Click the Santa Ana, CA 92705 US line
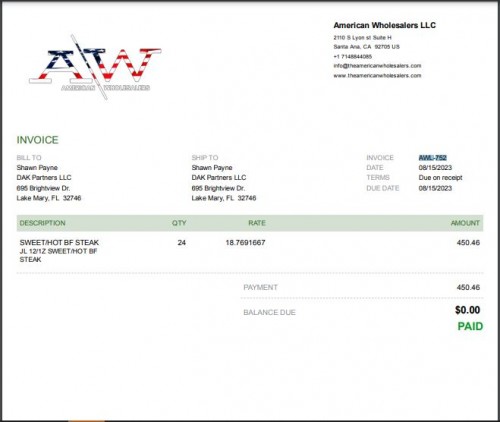Viewport: 500px width, 422px height. [x=366, y=47]
